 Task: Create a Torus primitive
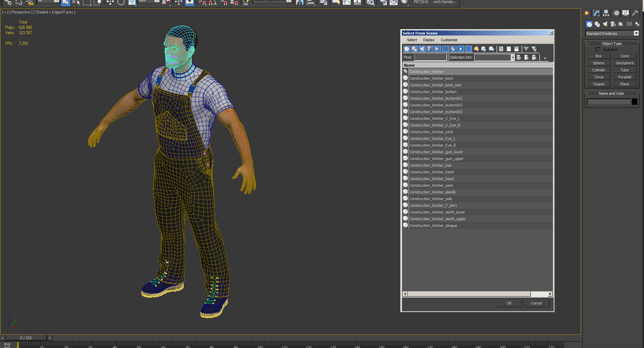point(598,77)
